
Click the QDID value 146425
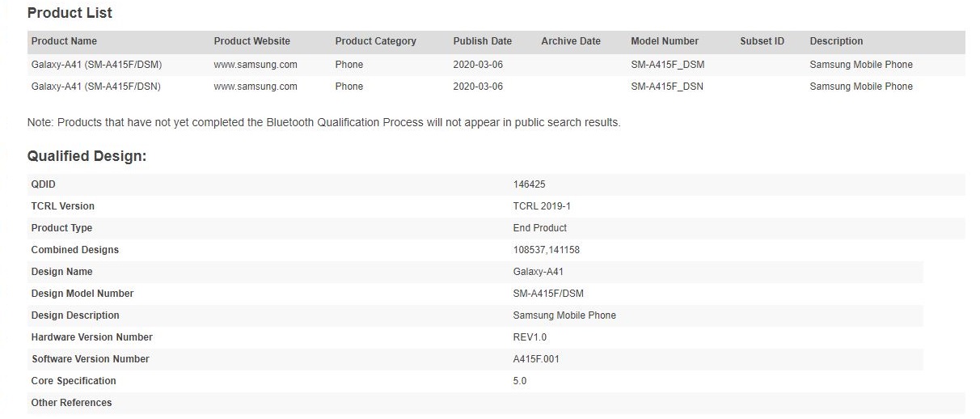(529, 184)
